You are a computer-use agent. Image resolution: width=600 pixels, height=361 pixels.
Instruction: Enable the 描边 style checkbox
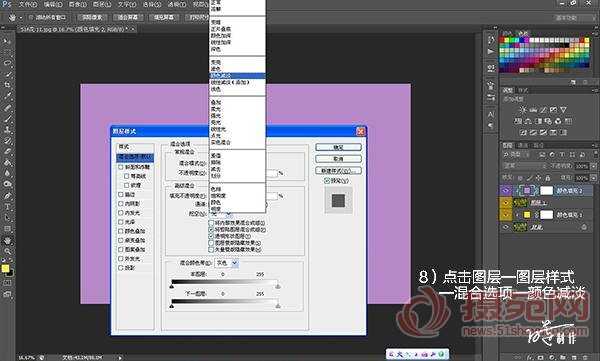[x=121, y=194]
